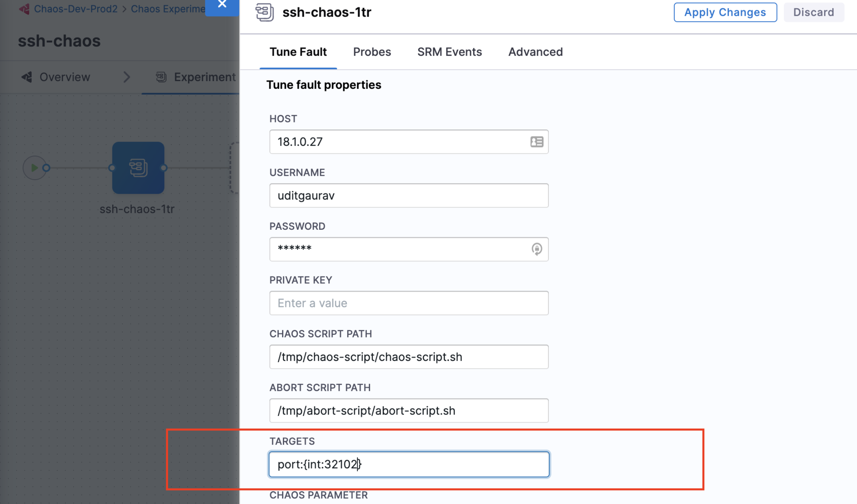Open Chaos-Dev-Prod2 breadcrumb link
The image size is (857, 504).
point(76,9)
